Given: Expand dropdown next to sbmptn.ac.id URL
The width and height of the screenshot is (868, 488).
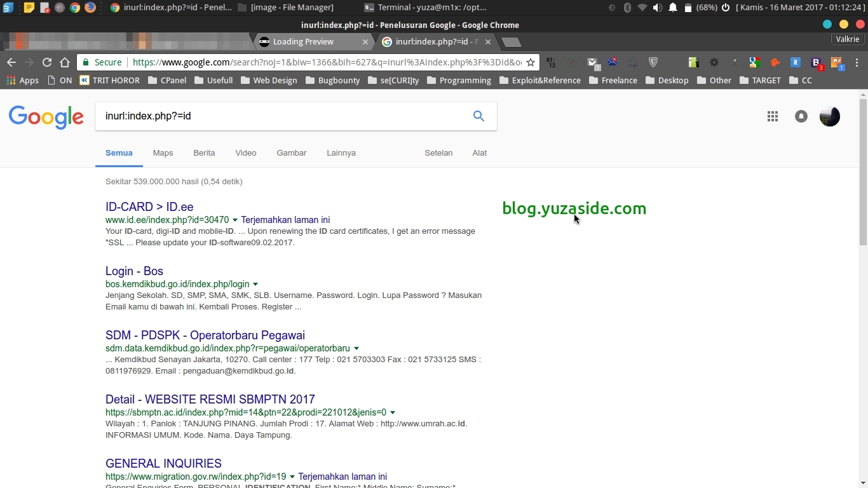Looking at the screenshot, I should (x=393, y=412).
